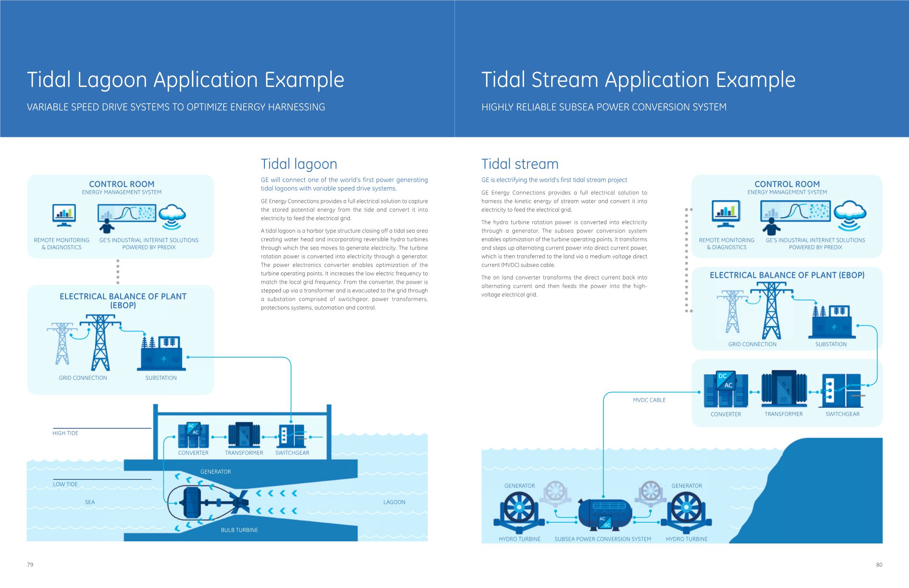The height and width of the screenshot is (588, 909).
Task: Click the right hydro turbine icon
Action: 686,512
